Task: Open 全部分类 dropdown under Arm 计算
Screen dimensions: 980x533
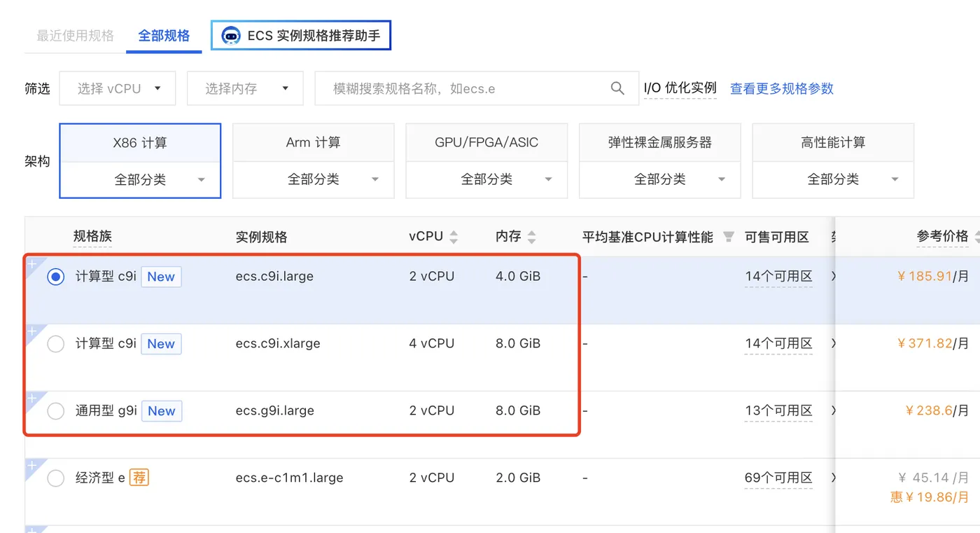Action: (x=313, y=180)
